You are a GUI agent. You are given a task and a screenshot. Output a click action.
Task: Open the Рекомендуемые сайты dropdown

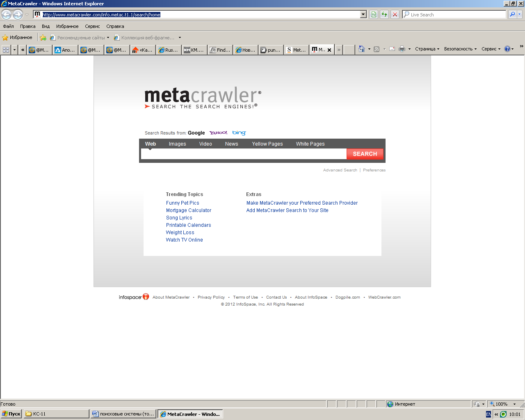(80, 38)
